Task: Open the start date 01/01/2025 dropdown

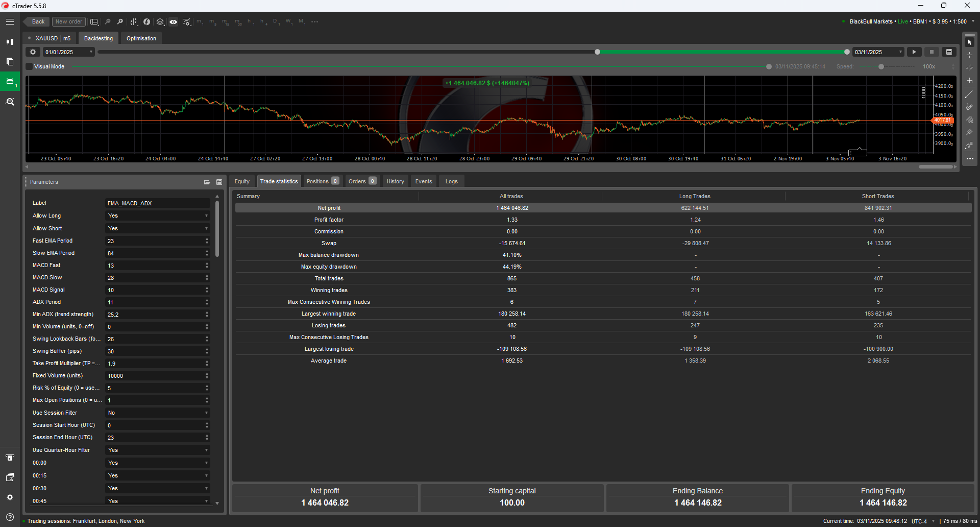Action: click(68, 52)
